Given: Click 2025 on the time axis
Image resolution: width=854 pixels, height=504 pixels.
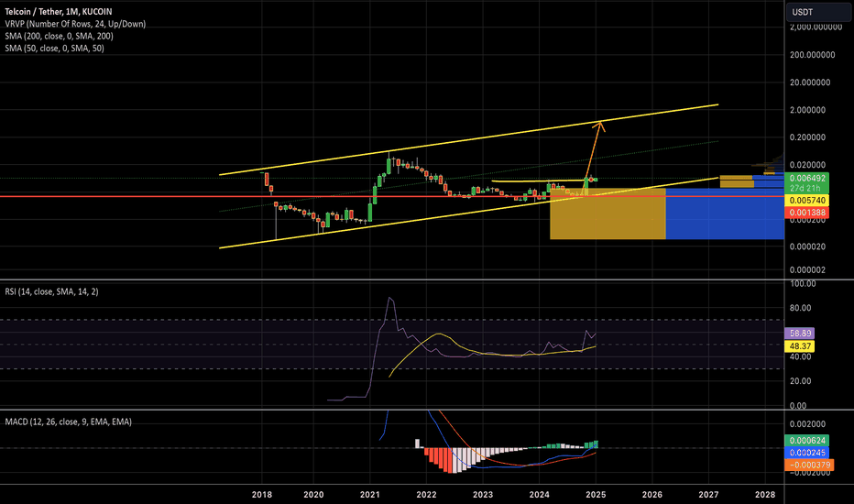Looking at the screenshot, I should click(x=596, y=495).
